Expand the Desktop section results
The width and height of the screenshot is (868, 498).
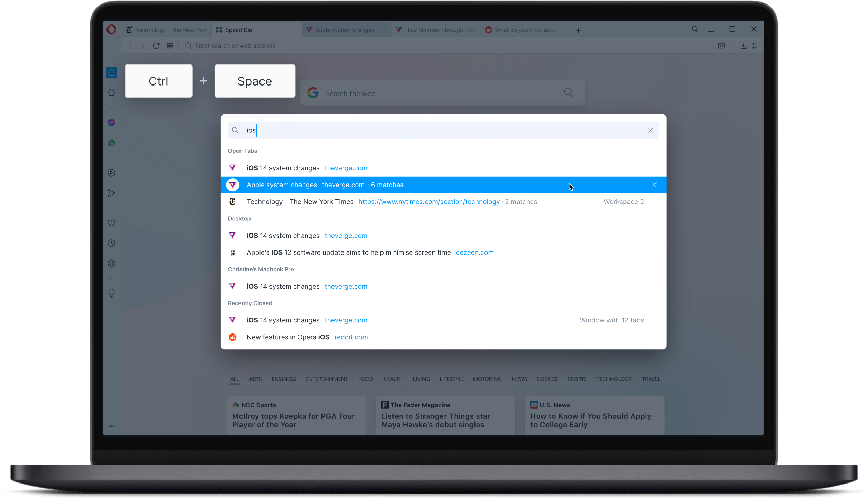239,218
